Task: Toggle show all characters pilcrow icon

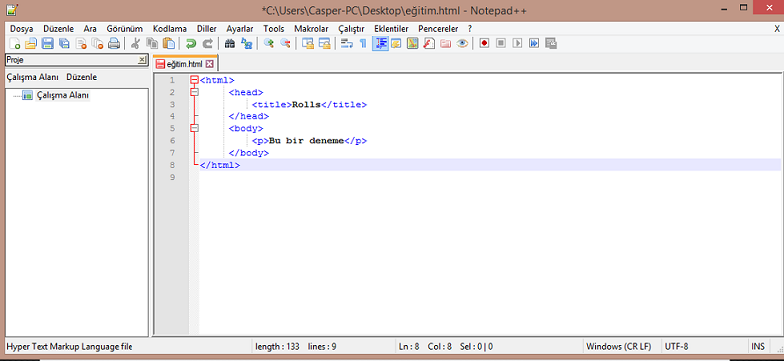Action: (x=363, y=44)
